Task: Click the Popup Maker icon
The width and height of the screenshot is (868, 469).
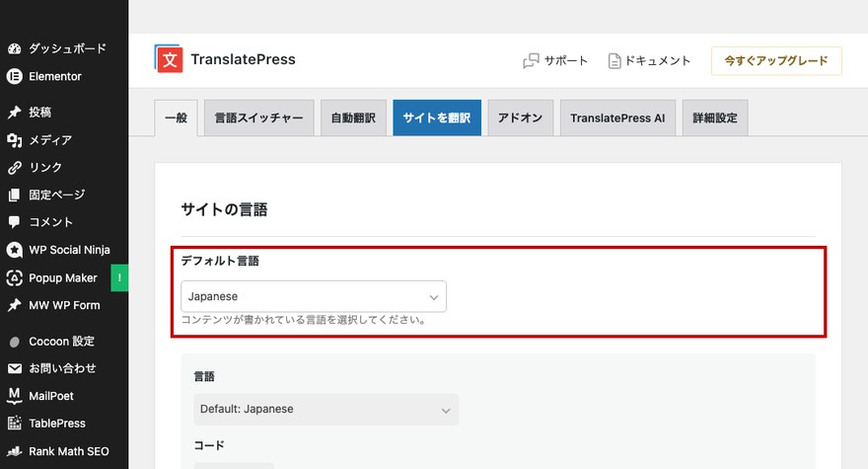Action: coord(15,277)
